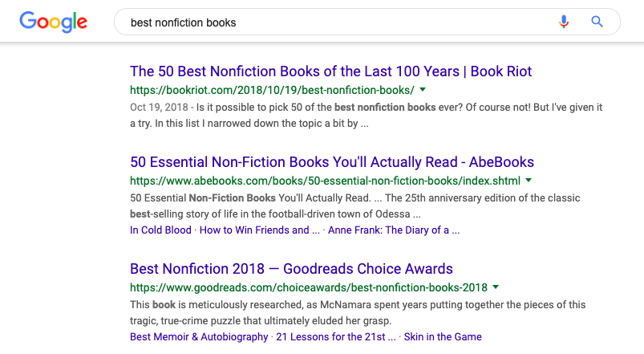Expand dropdown arrow next to goodreads.com URL
644x354 pixels.
click(x=496, y=287)
